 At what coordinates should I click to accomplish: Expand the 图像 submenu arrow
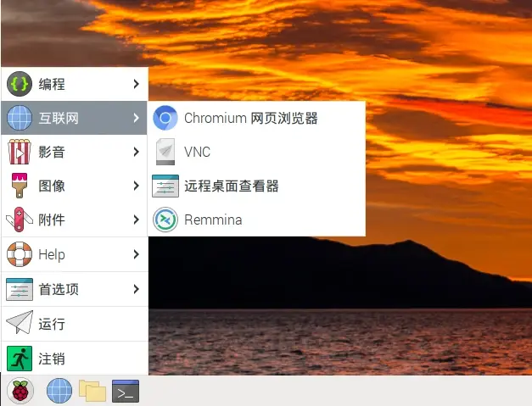pos(136,186)
